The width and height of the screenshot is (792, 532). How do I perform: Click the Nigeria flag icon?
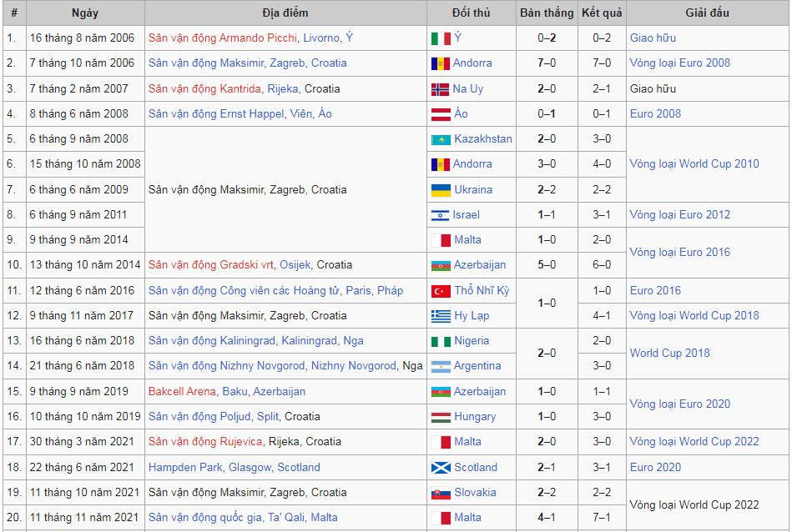click(440, 340)
